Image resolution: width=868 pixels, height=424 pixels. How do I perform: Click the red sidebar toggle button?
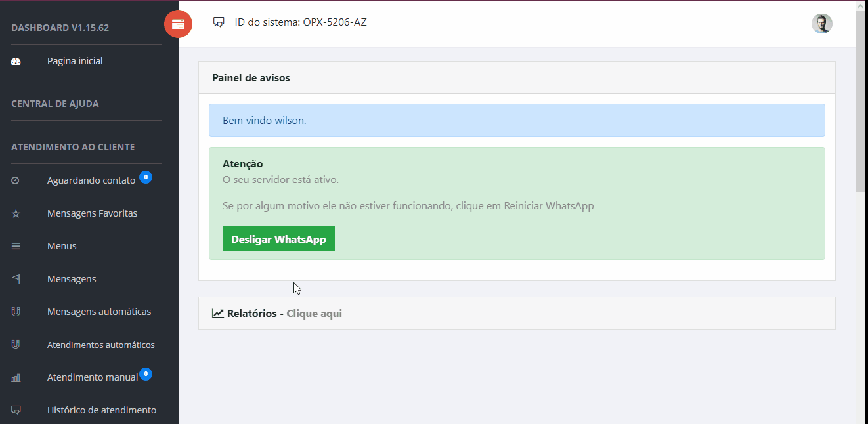(178, 24)
